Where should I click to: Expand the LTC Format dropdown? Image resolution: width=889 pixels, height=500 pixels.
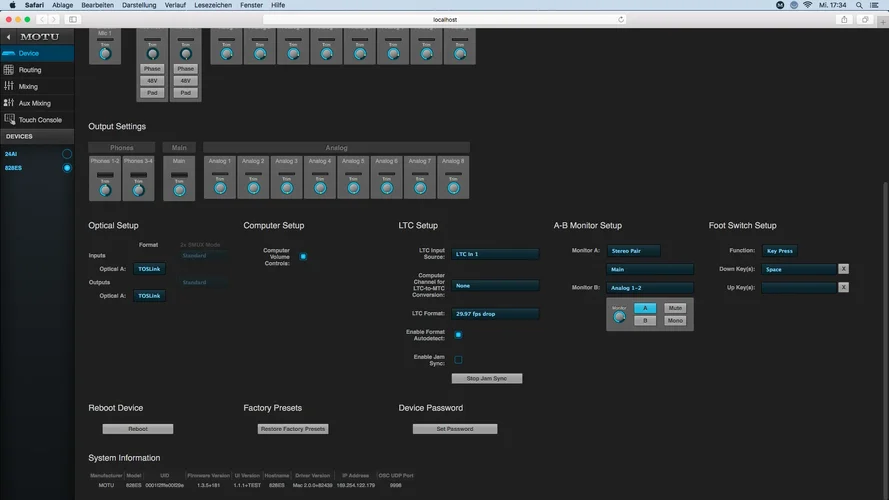coord(495,314)
